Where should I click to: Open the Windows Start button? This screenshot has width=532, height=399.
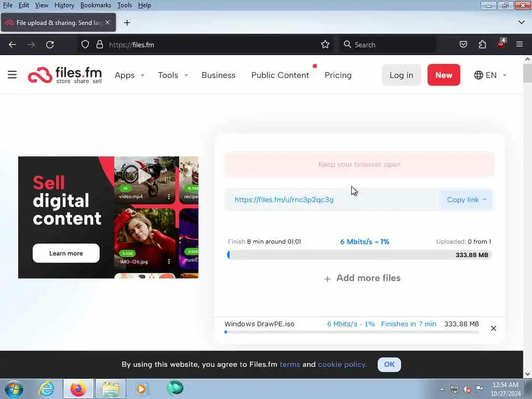pos(14,389)
